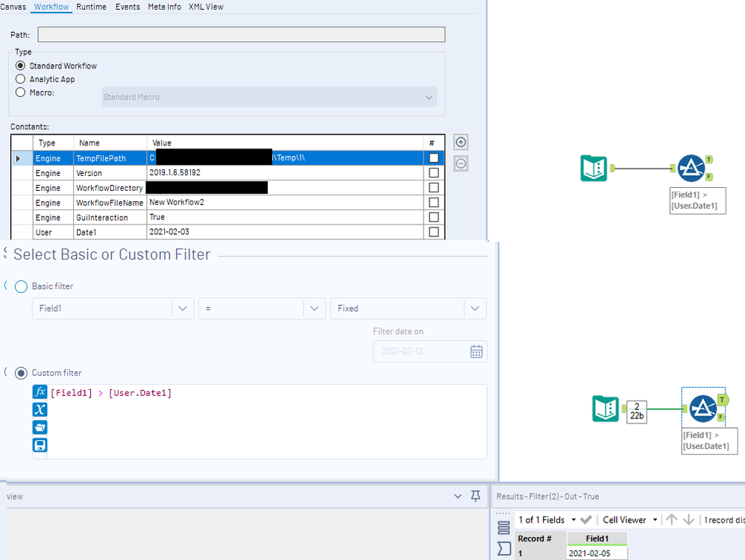Switch to the Meta Info tab
This screenshot has width=745, height=560.
164,7
